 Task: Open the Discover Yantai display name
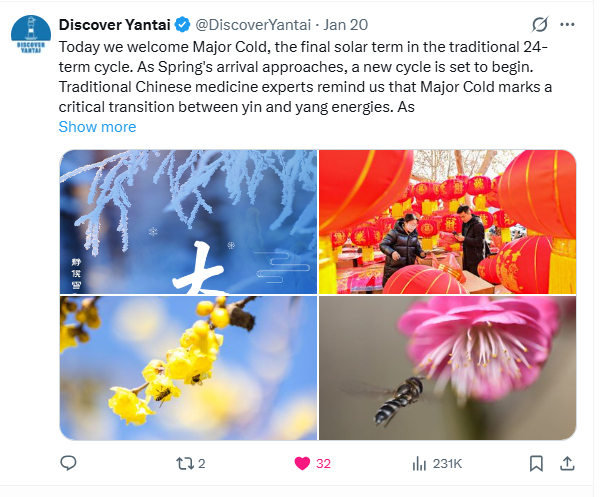(x=115, y=25)
